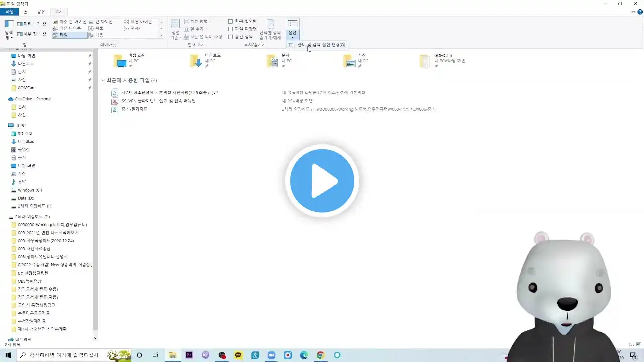Click the navigation pane scroll-down arrow

click(x=95, y=338)
